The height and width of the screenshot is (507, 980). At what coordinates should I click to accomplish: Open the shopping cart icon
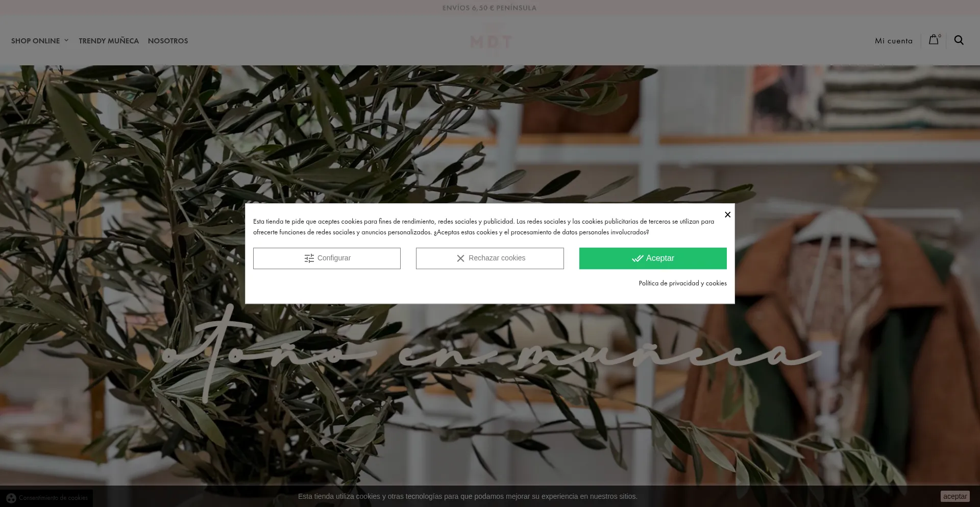point(934,40)
